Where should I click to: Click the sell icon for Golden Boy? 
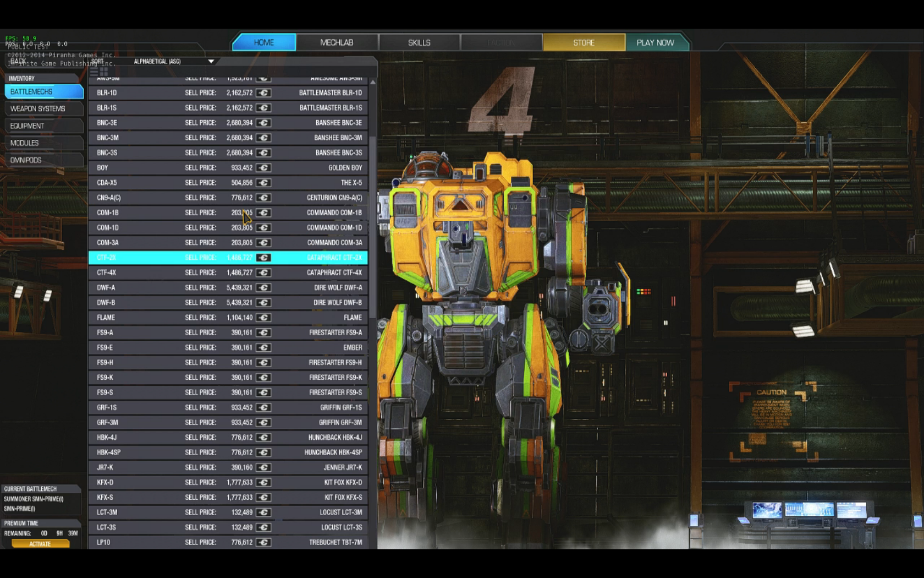pos(263,168)
